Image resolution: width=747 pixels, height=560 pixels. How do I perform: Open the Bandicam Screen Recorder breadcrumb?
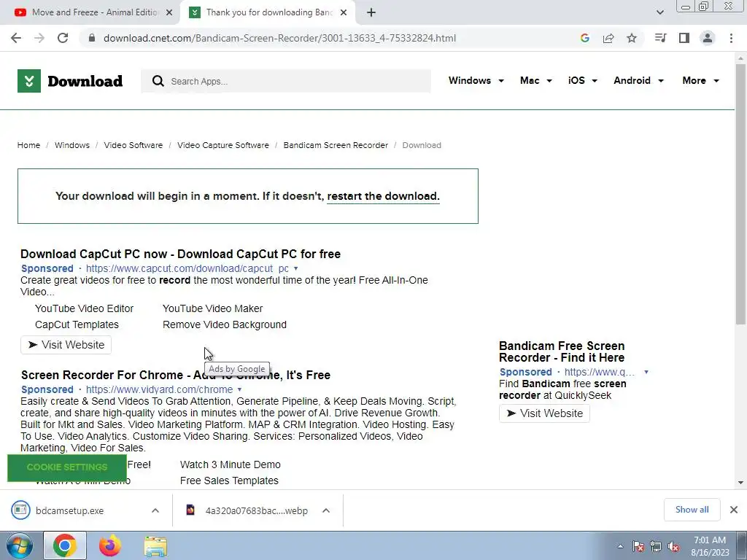(x=336, y=145)
